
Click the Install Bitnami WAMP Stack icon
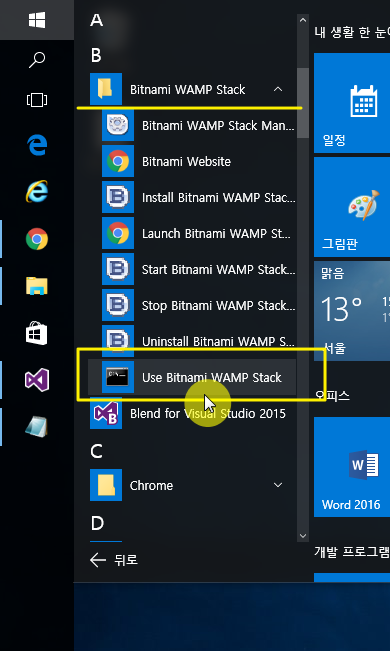pyautogui.click(x=118, y=197)
